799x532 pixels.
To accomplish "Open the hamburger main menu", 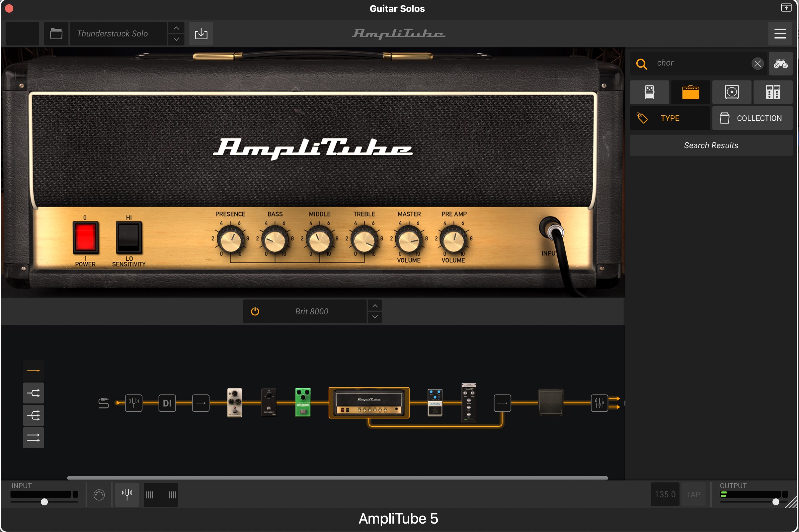I will pos(780,34).
